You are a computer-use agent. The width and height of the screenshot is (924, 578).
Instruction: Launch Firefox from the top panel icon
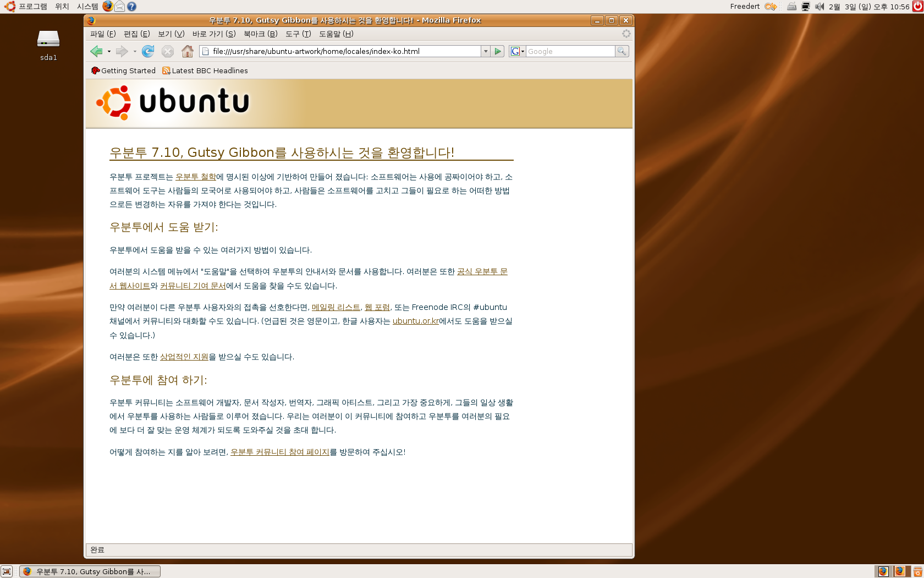[108, 6]
